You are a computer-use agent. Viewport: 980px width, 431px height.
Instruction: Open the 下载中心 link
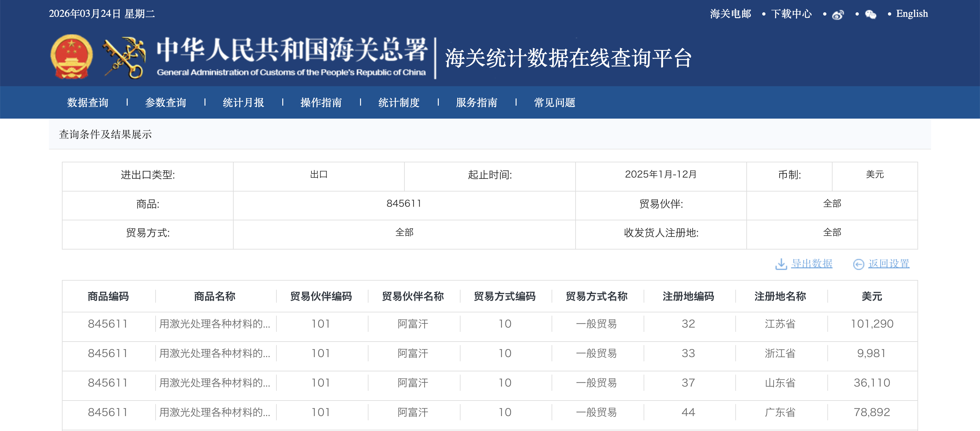click(791, 14)
